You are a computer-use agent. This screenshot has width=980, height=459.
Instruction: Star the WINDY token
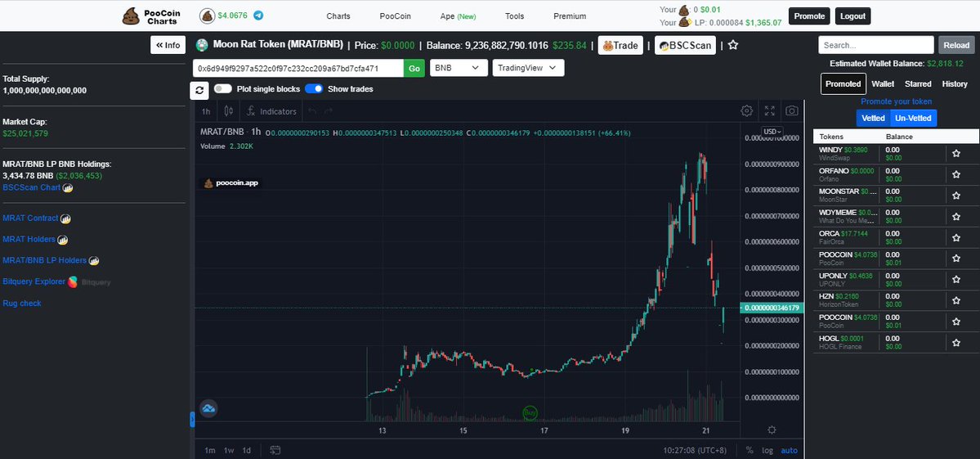click(956, 154)
